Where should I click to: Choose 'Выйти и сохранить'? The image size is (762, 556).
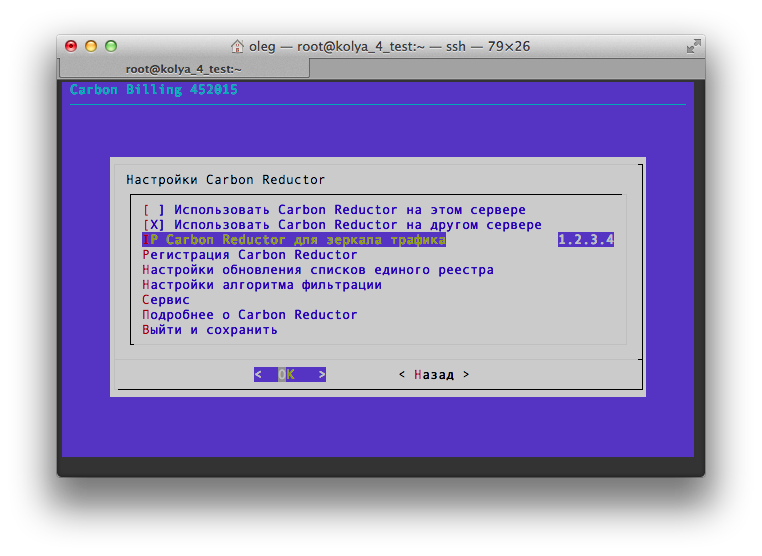210,330
